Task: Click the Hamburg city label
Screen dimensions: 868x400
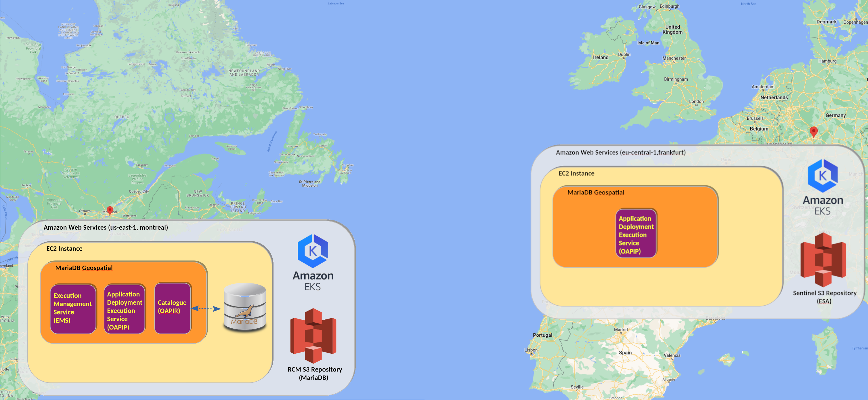Action: (x=827, y=61)
